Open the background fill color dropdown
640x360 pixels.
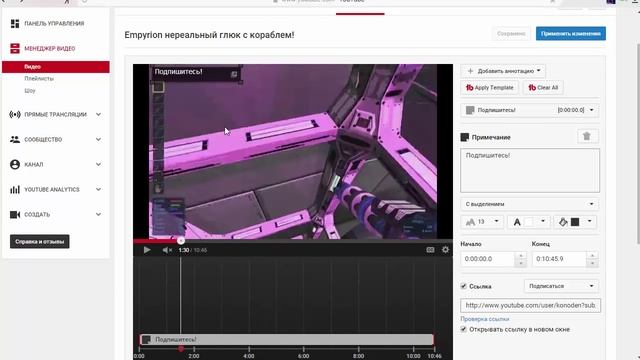pos(576,222)
